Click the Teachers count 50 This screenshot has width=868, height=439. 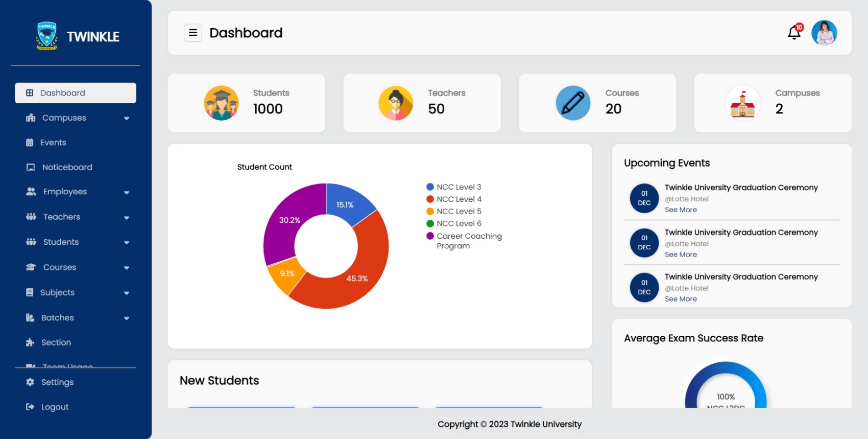click(x=437, y=109)
